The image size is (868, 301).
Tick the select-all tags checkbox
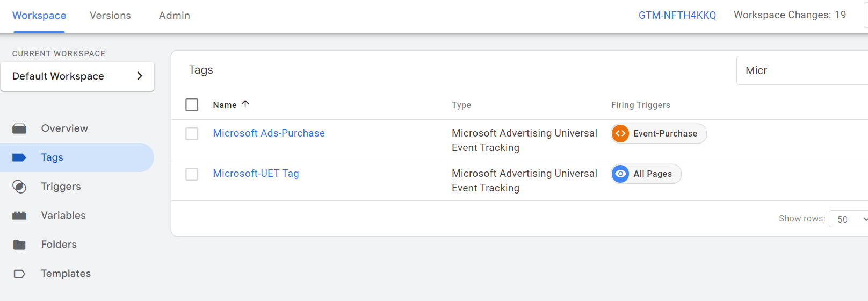(x=192, y=105)
